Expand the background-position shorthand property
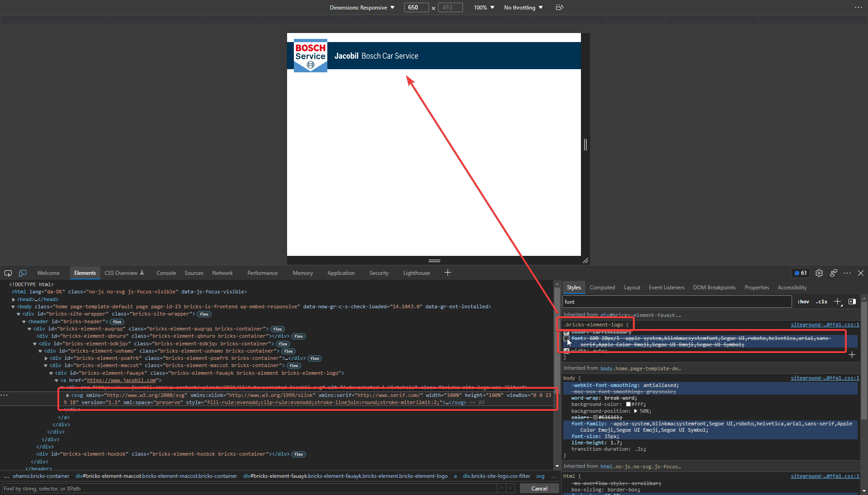 636,411
